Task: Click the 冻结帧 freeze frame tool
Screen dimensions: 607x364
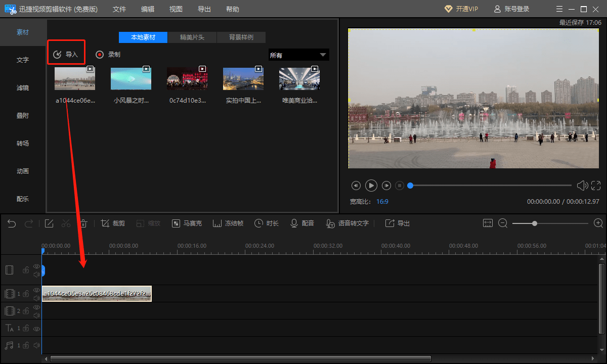Action: coord(228,223)
